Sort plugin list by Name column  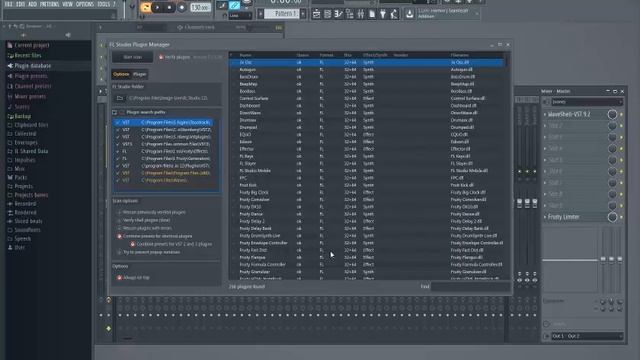click(245, 55)
